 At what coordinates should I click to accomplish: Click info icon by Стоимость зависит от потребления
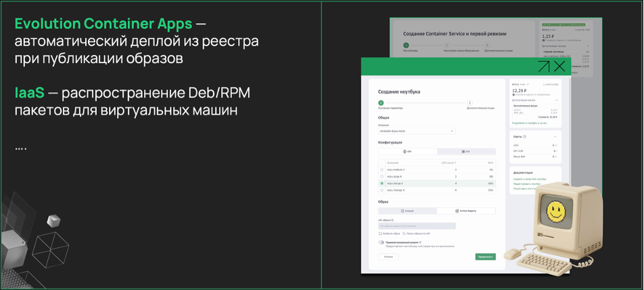coord(513,95)
